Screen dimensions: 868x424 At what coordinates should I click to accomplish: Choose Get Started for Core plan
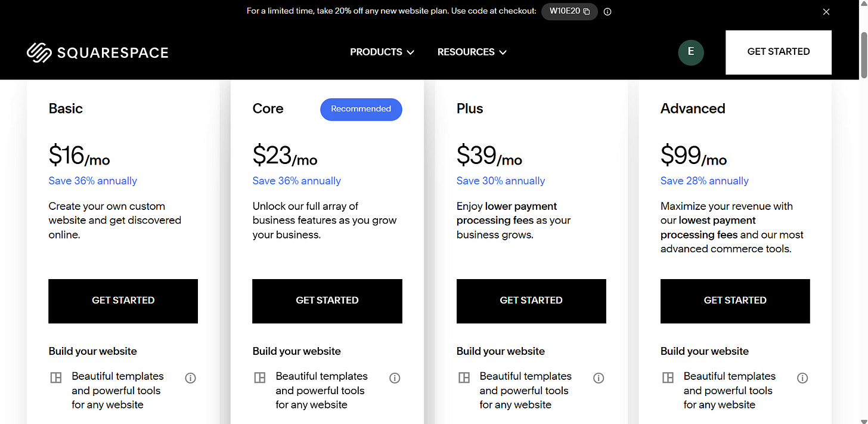(327, 301)
